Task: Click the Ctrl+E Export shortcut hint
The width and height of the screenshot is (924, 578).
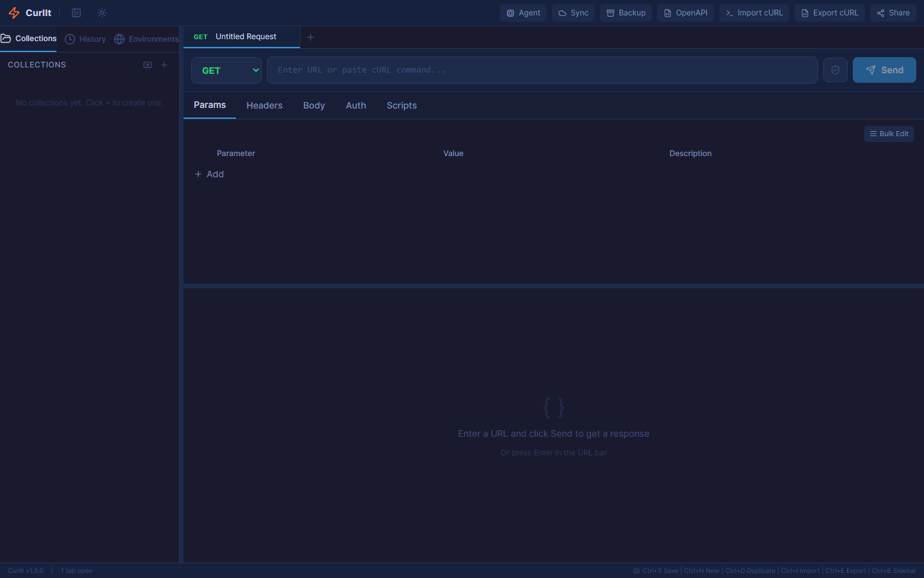Action: (846, 571)
